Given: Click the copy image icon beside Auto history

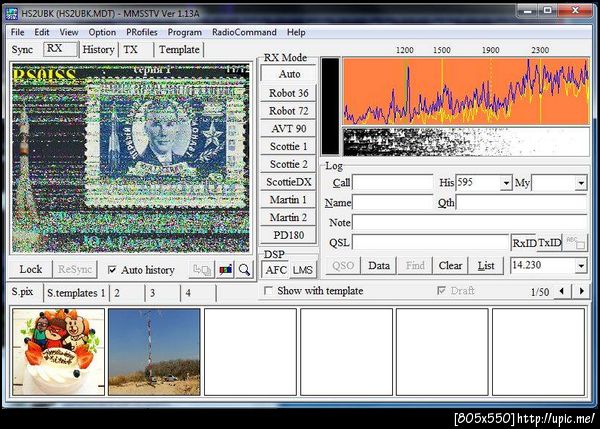Looking at the screenshot, I should click(x=202, y=270).
